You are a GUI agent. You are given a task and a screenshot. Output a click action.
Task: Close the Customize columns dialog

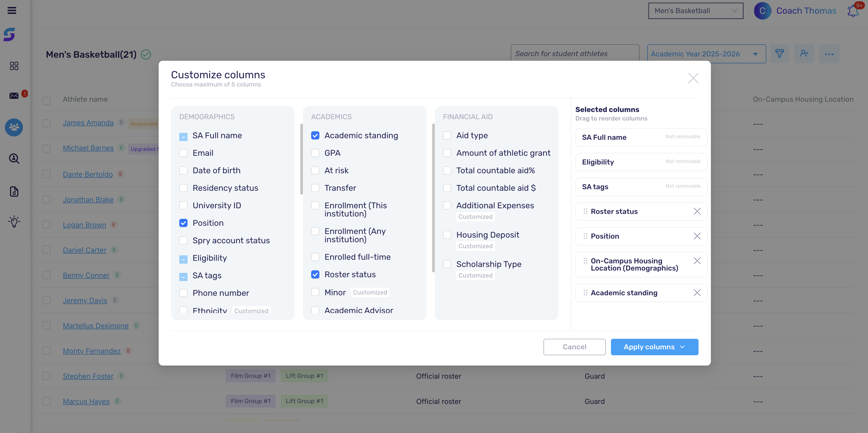point(693,78)
